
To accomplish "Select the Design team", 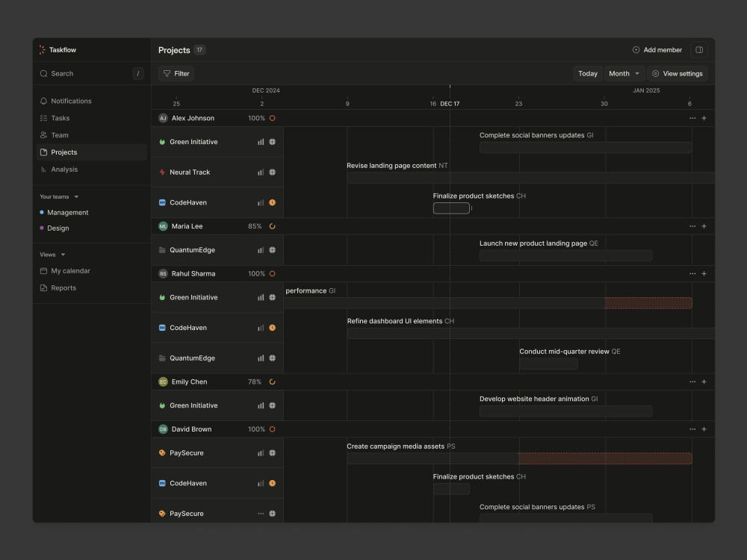I will [55, 228].
